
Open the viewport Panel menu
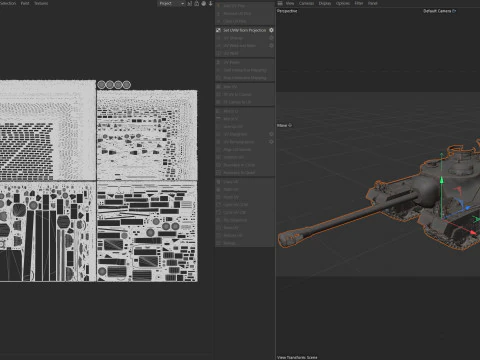(372, 3)
